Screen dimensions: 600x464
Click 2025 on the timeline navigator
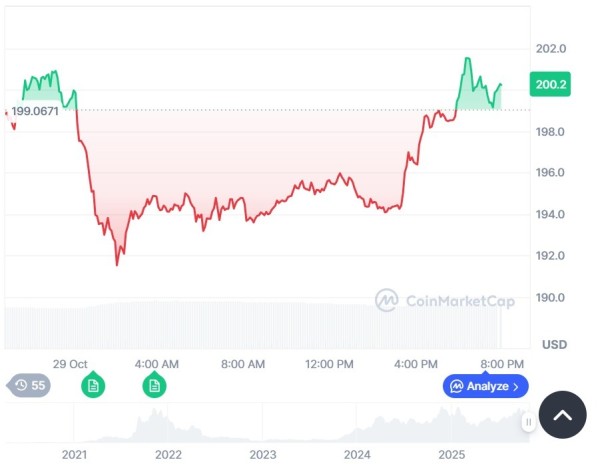coord(451,454)
